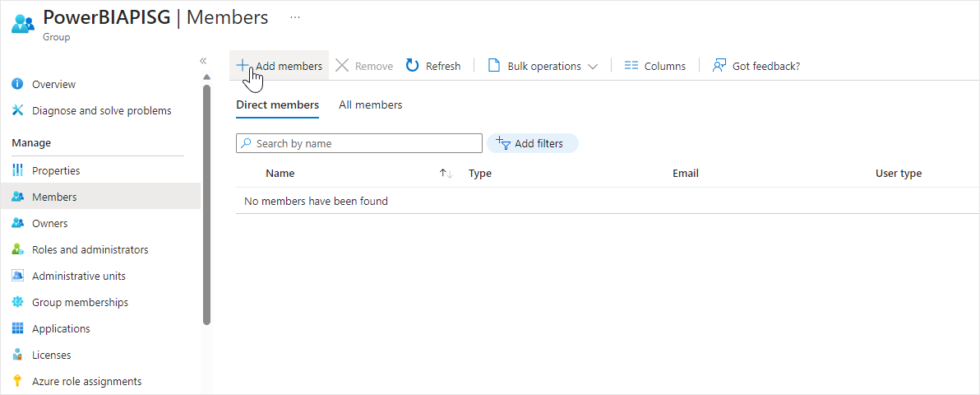The height and width of the screenshot is (395, 980).
Task: Select the Direct members tab
Action: (277, 105)
